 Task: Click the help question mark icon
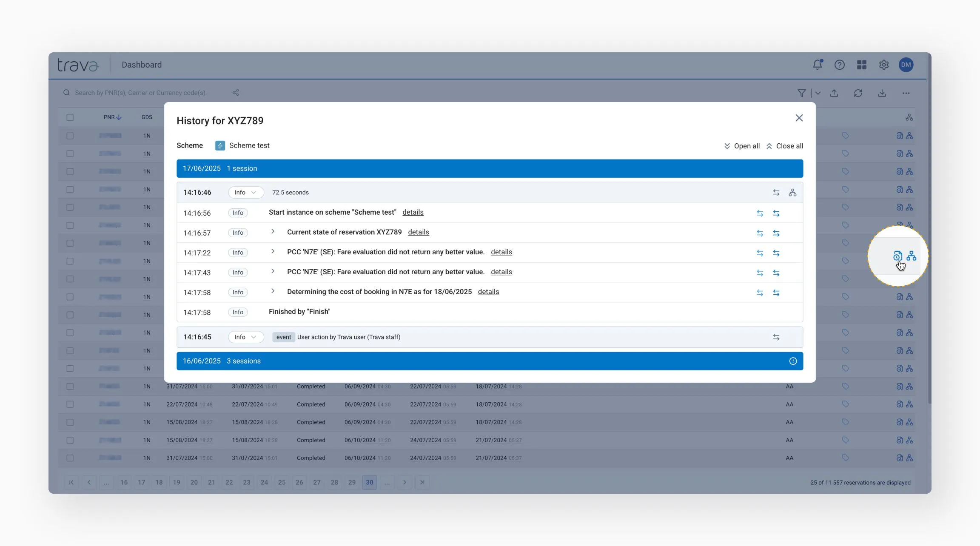pyautogui.click(x=839, y=65)
